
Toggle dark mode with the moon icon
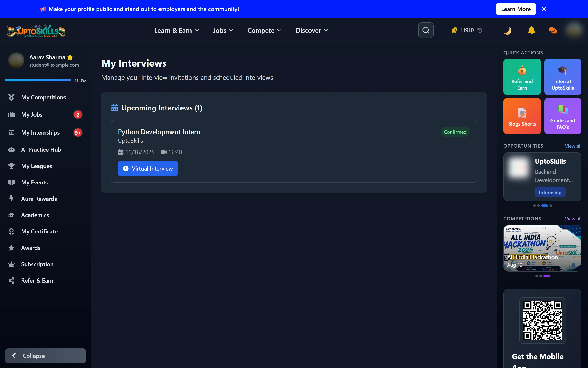coord(508,31)
